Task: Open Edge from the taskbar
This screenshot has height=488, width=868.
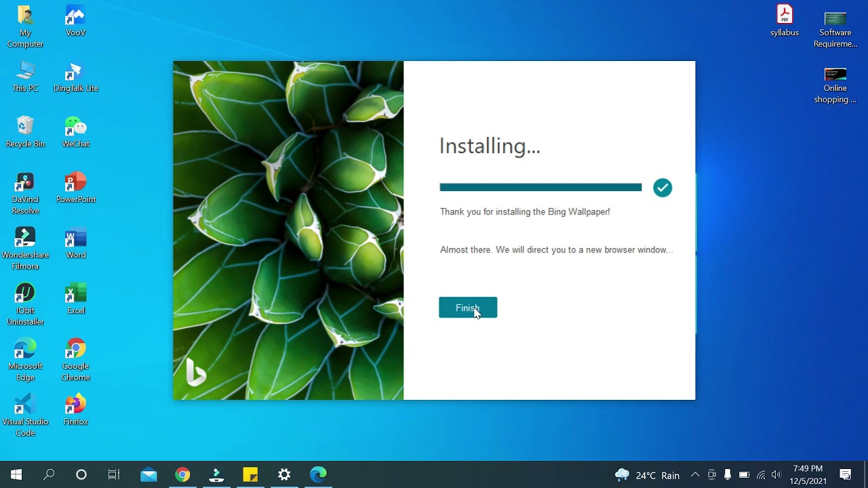Action: [318, 474]
